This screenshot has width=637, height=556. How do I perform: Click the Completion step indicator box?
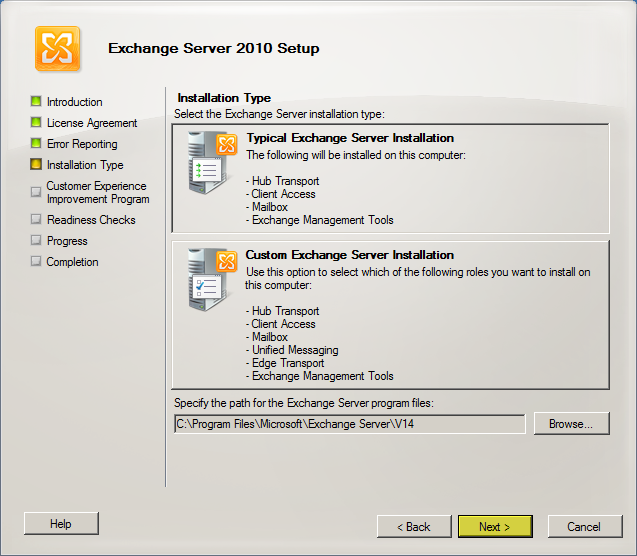pos(36,261)
